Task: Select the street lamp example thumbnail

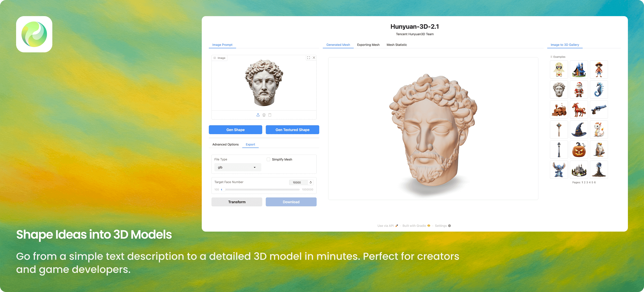Action: (x=559, y=150)
